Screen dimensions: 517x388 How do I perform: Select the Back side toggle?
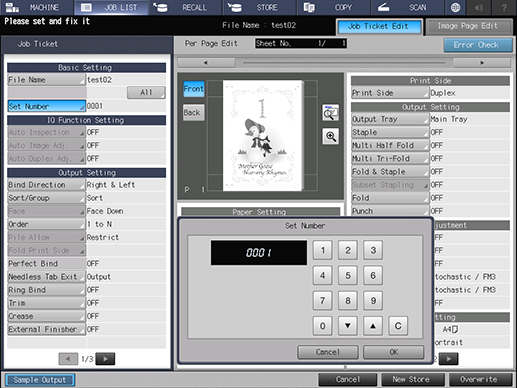tap(194, 113)
